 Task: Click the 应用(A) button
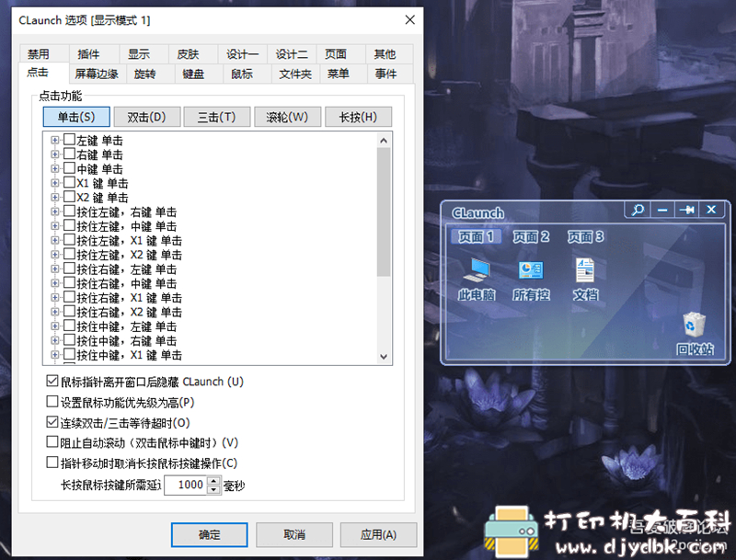pyautogui.click(x=378, y=534)
